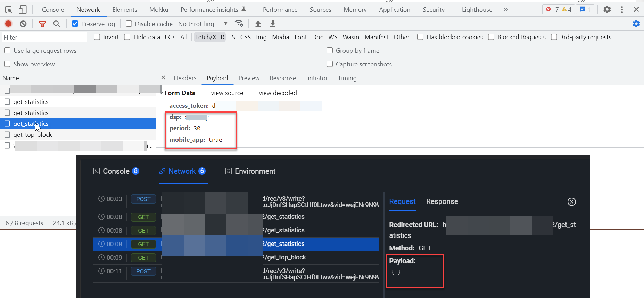
Task: Toggle the Preserve log checkbox
Action: (x=75, y=24)
